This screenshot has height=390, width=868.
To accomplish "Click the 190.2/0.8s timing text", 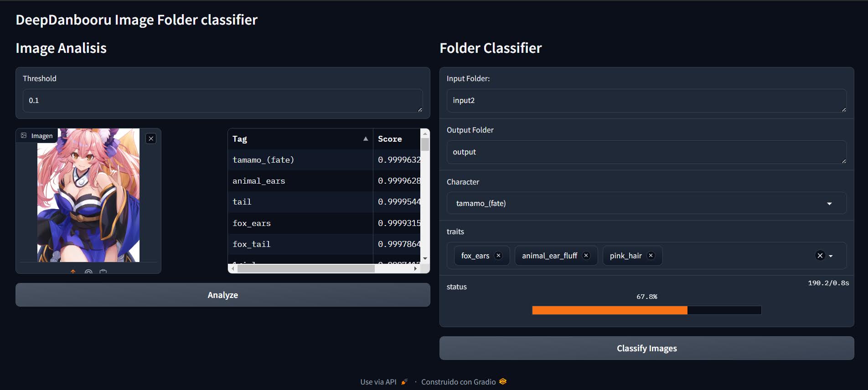I will click(x=828, y=283).
